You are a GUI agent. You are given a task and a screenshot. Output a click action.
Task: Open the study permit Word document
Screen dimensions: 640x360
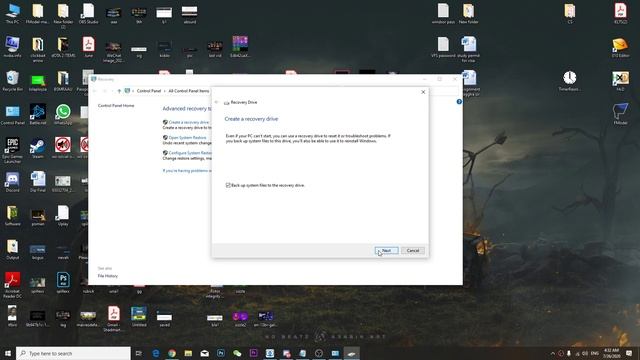[469, 49]
